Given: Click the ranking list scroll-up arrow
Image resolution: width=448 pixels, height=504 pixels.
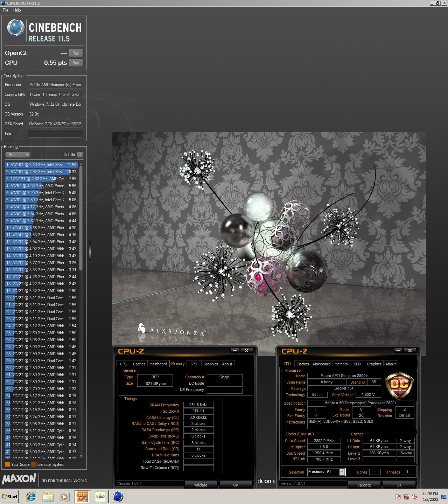Looking at the screenshot, I should click(81, 164).
